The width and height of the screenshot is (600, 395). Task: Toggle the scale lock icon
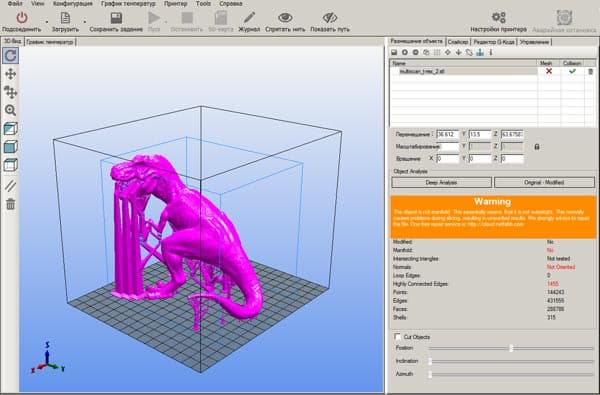coord(536,147)
